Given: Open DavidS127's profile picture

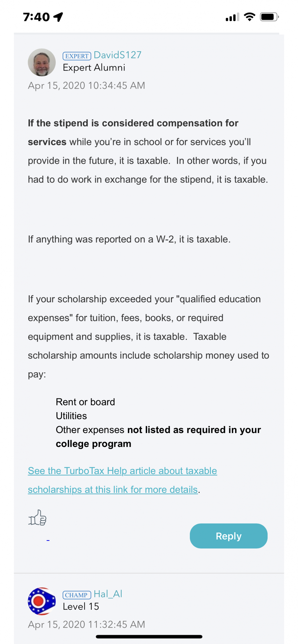Looking at the screenshot, I should (x=42, y=62).
